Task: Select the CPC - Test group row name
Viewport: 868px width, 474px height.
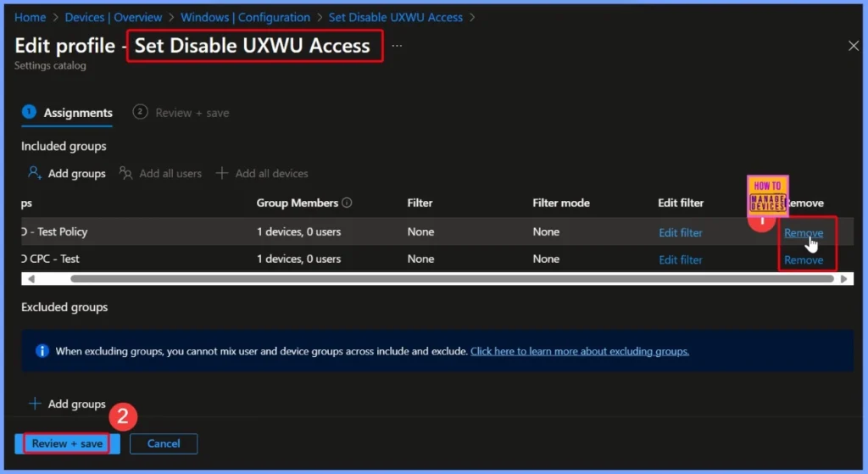Action: coord(50,259)
